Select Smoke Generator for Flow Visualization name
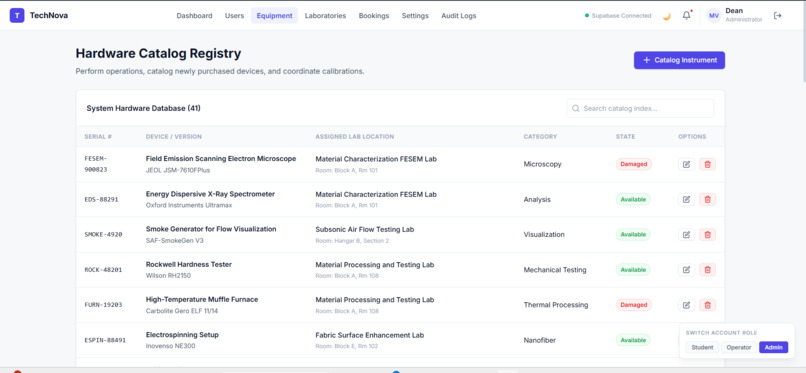This screenshot has height=373, width=806. (x=211, y=229)
